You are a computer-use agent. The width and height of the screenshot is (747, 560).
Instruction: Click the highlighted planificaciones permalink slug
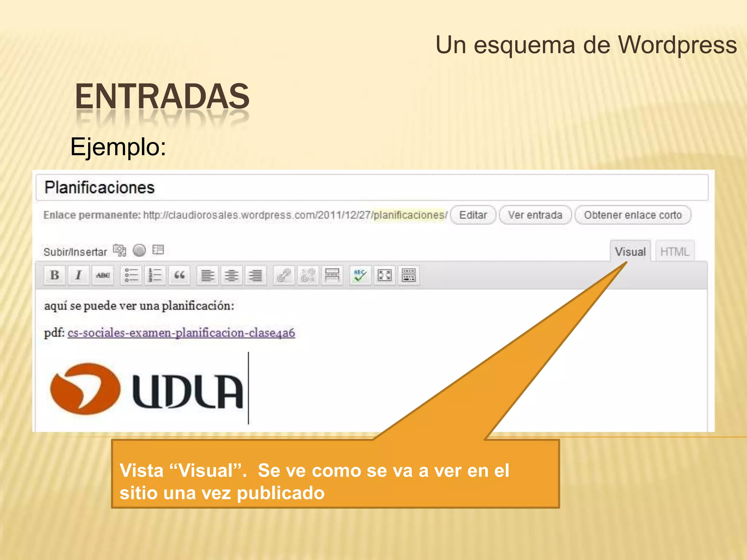click(409, 215)
